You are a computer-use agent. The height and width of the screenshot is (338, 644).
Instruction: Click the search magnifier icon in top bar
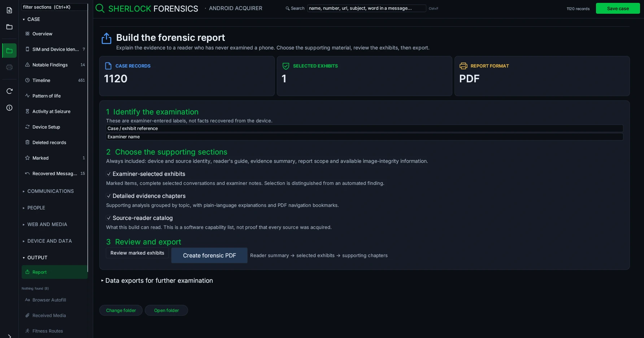288,8
